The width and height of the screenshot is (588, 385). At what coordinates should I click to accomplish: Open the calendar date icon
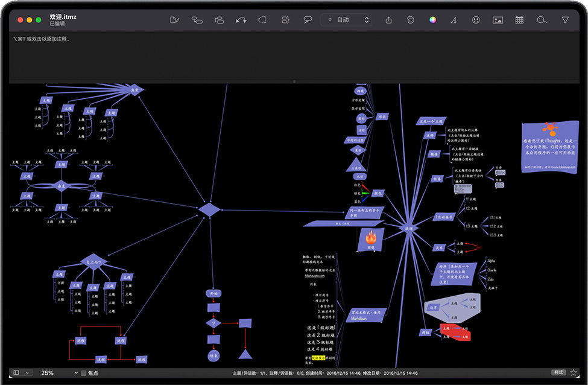(519, 20)
